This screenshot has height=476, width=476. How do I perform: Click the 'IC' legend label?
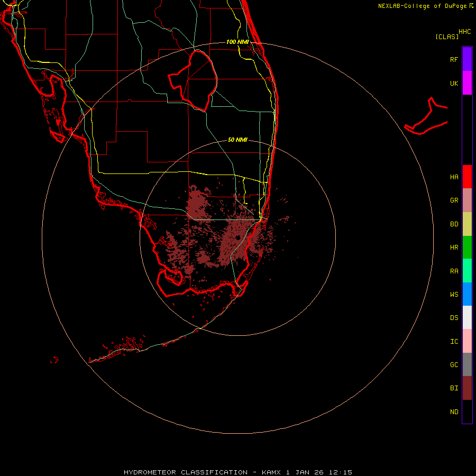454,342
